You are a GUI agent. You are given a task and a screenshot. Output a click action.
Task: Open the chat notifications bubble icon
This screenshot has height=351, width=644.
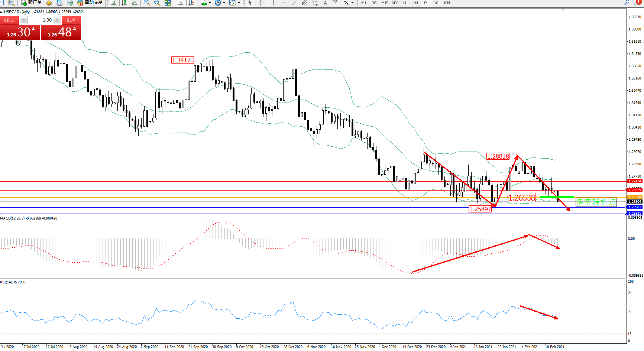(x=638, y=3)
